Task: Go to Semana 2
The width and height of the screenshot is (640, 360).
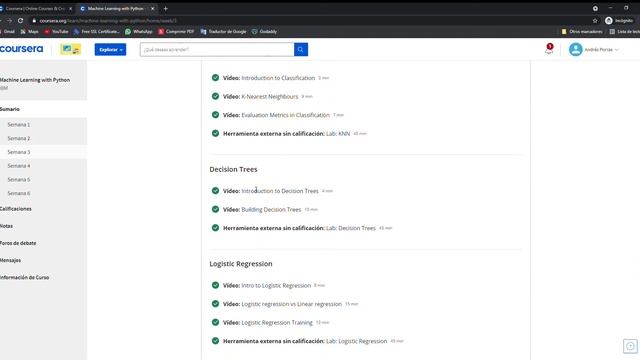Action: [19, 138]
